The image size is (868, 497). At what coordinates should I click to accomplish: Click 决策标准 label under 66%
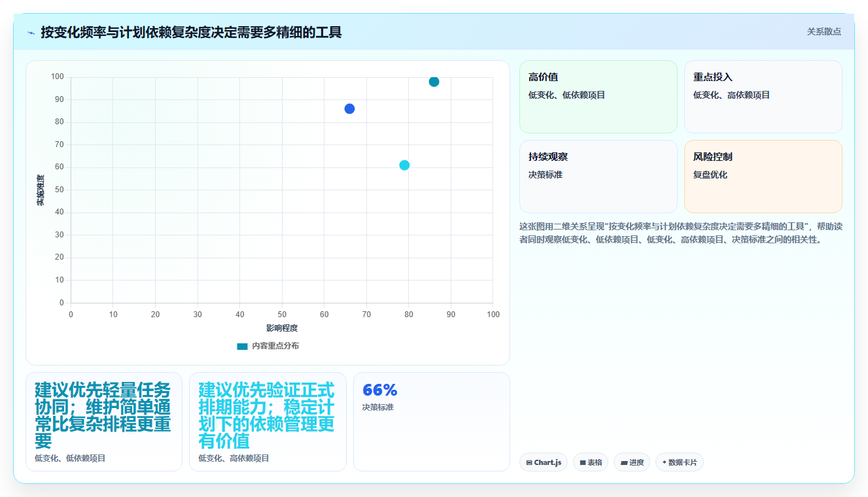tap(378, 407)
